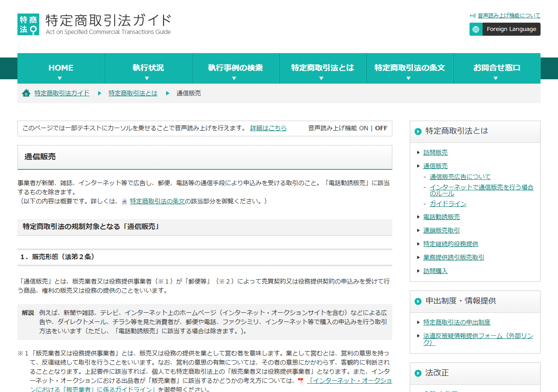This screenshot has width=558, height=392.
Task: Open 特定継続的役務提供 sidebar link
Action: pos(451,244)
